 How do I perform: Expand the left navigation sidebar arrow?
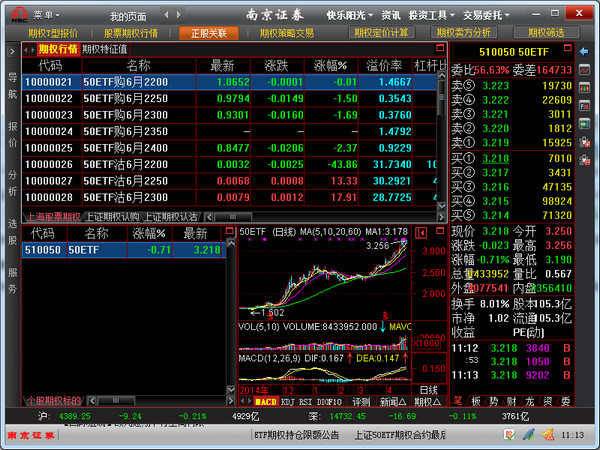pyautogui.click(x=12, y=52)
